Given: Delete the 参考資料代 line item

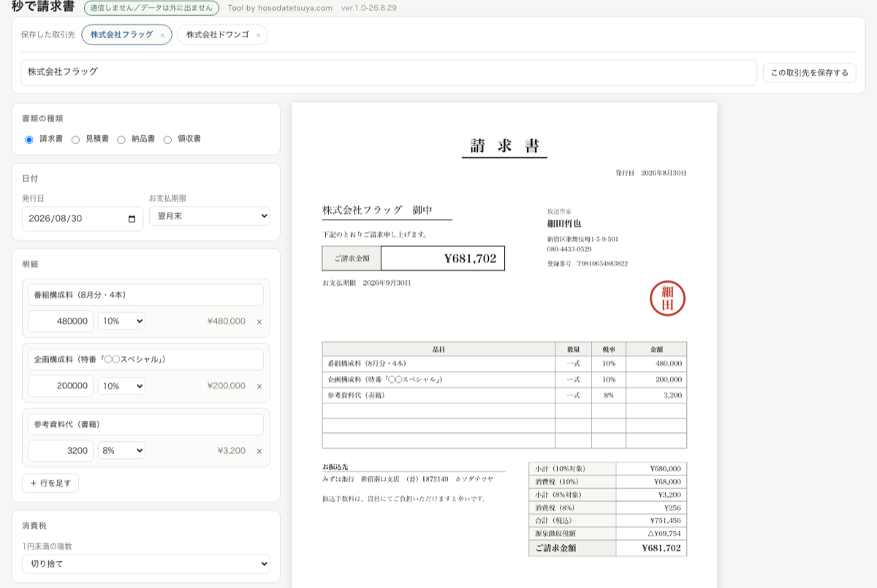Looking at the screenshot, I should (x=259, y=451).
